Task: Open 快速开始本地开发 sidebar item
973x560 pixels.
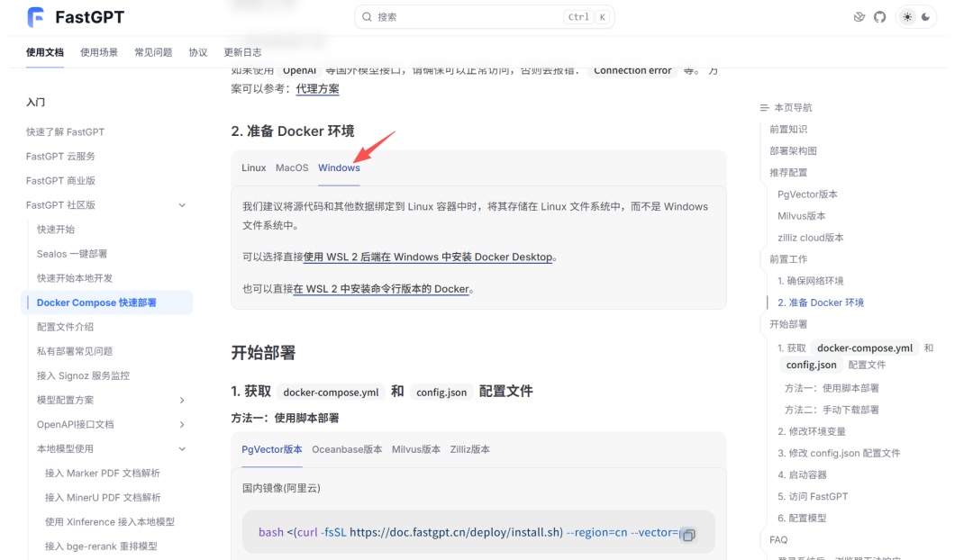Action: click(x=75, y=278)
